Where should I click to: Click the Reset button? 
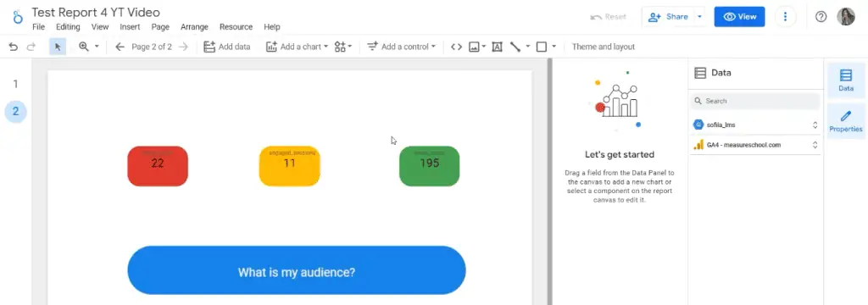(609, 17)
